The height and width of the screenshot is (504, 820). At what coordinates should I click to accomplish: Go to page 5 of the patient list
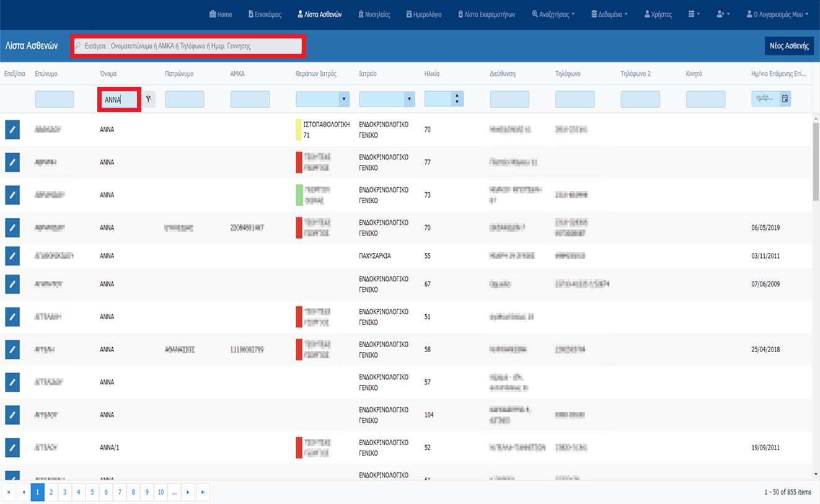pos(92,492)
